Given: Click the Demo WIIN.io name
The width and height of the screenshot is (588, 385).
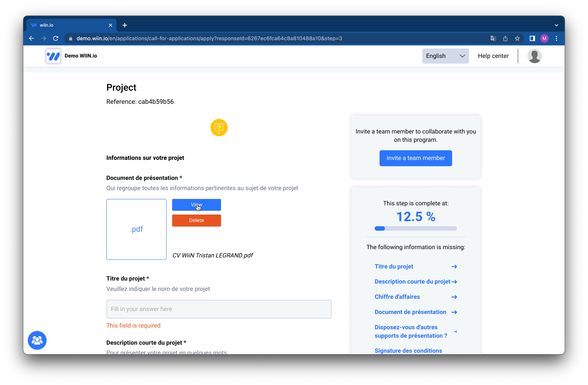Looking at the screenshot, I should [81, 56].
